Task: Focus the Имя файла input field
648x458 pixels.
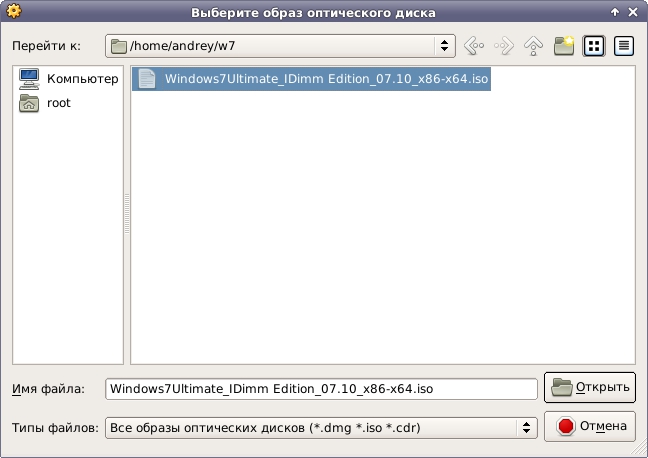Action: [321, 389]
